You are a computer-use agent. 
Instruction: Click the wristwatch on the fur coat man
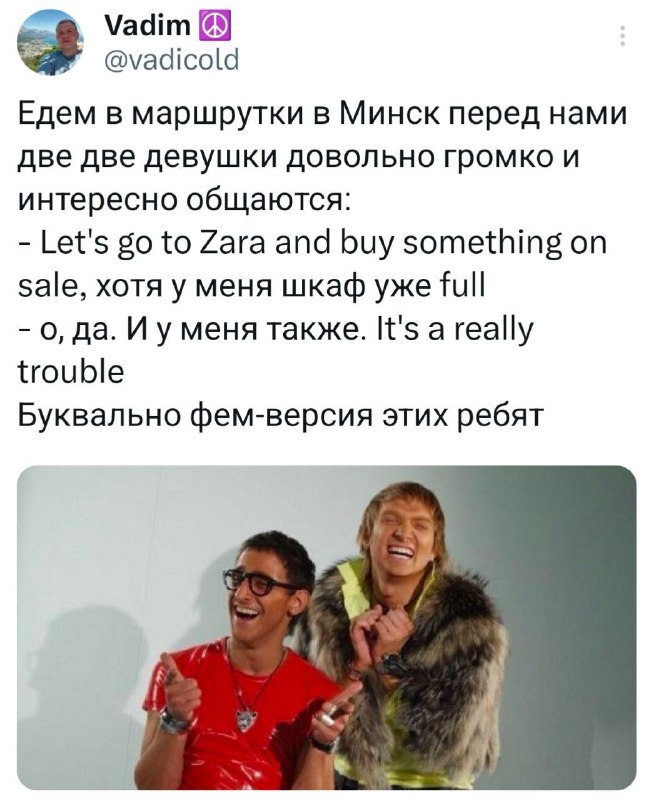(392, 666)
